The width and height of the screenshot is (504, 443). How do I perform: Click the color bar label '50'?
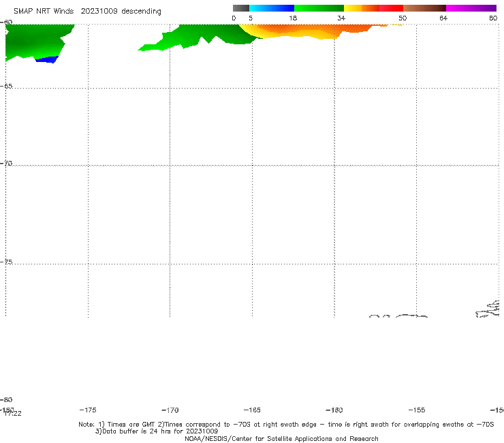pyautogui.click(x=403, y=18)
